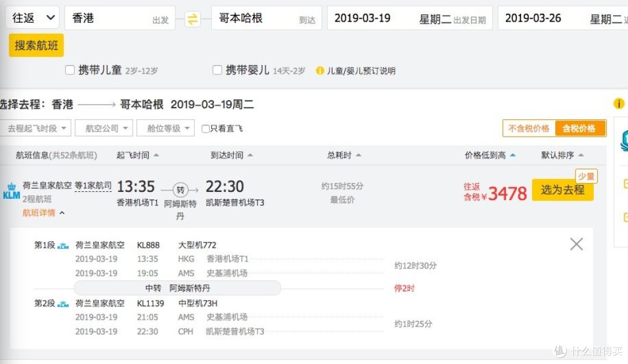Click the KLM airline logo

point(11,191)
